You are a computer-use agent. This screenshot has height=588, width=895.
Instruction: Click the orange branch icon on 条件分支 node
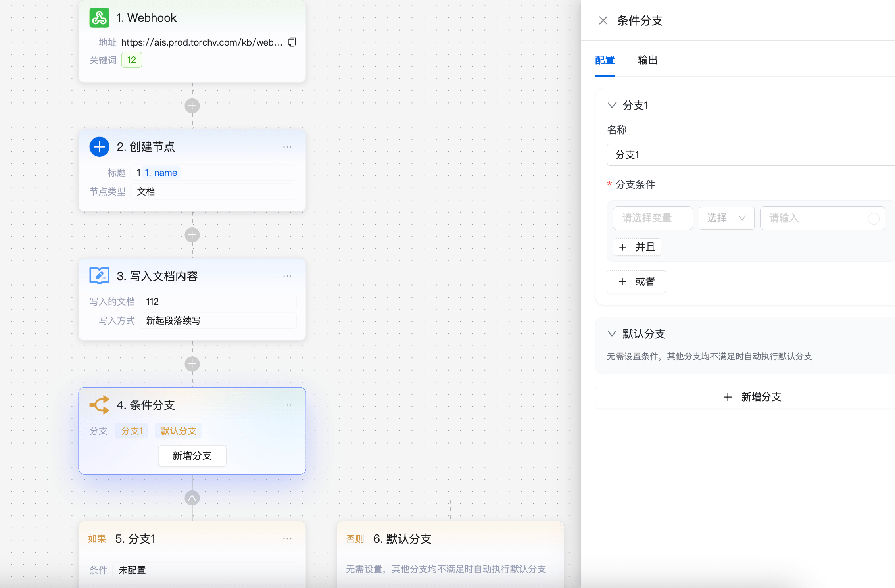pos(99,405)
